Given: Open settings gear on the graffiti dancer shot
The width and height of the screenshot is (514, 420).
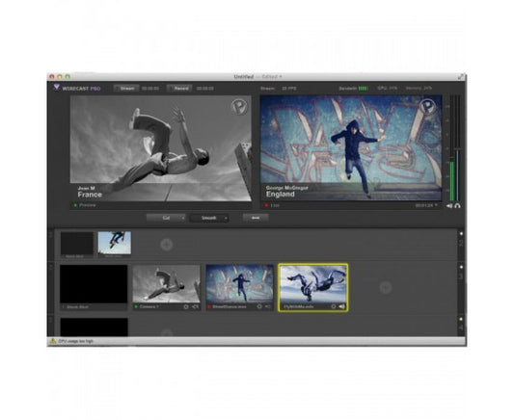Looking at the screenshot, I should click(259, 306).
